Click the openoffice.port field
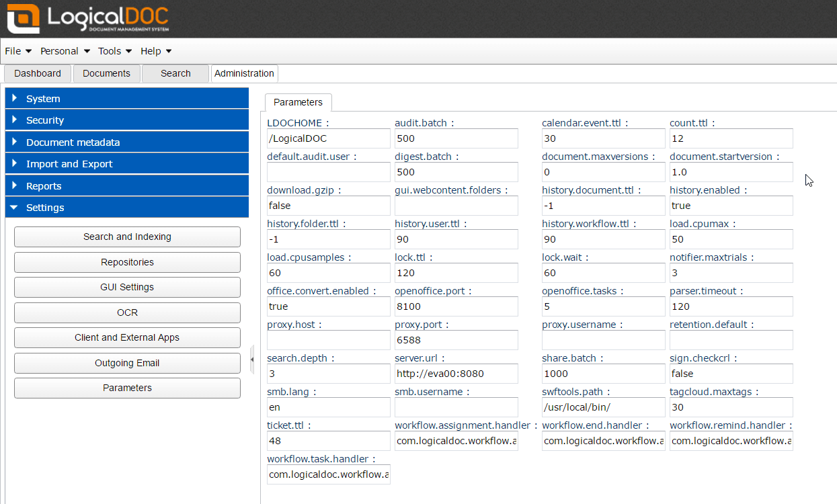The image size is (837, 504). pyautogui.click(x=456, y=306)
